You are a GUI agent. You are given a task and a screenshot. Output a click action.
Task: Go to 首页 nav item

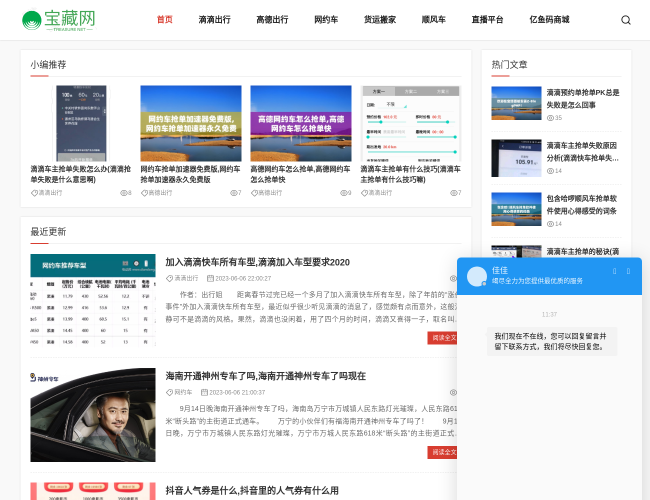(x=165, y=19)
